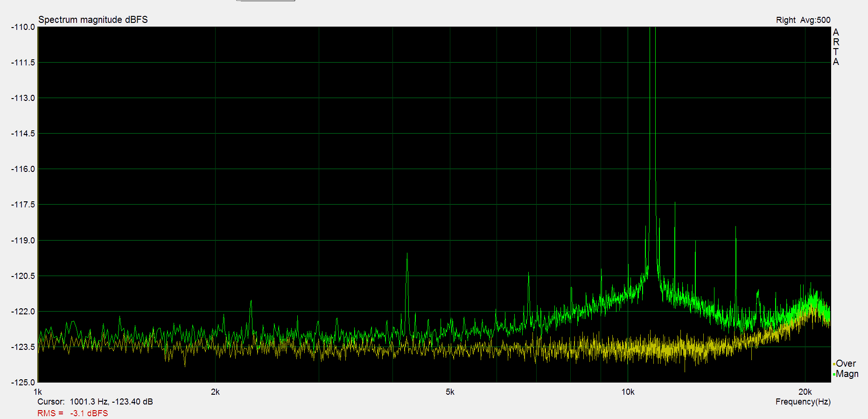Click the '2k' frequency axis label
Image resolution: width=868 pixels, height=419 pixels.
tap(215, 392)
